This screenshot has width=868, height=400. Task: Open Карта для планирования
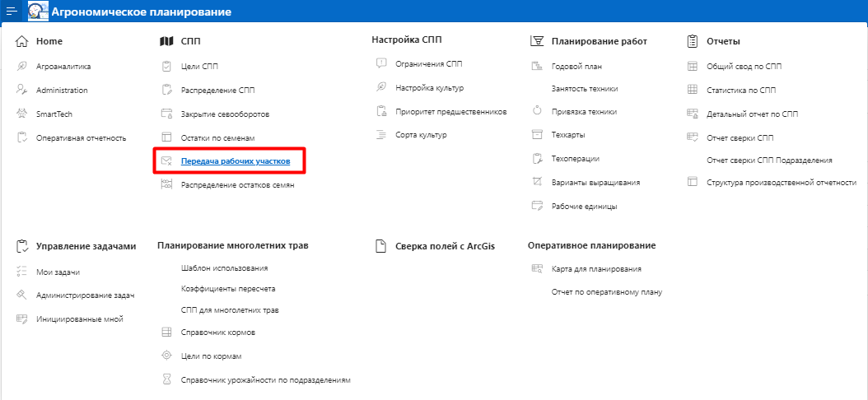[595, 268]
